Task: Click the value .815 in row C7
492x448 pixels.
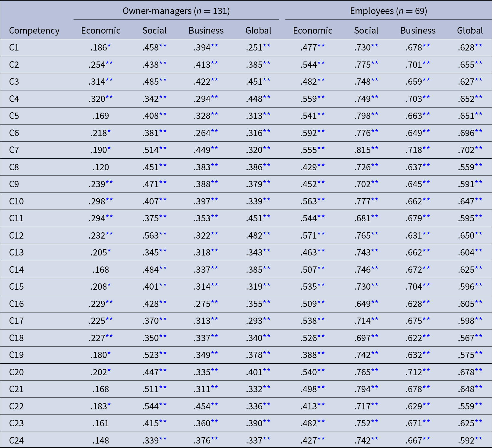Action: (x=362, y=150)
